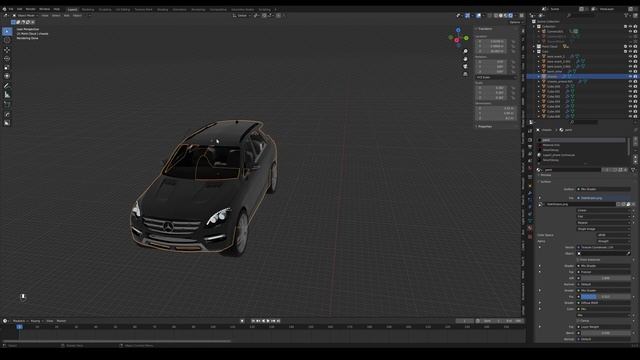640x360 pixels.
Task: Click the Surface Mix Shader button
Action: click(x=603, y=189)
